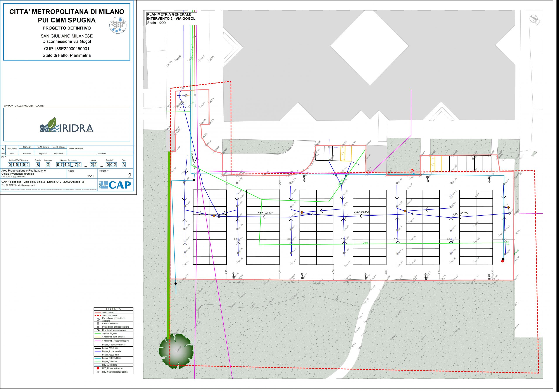
Task: Click the 'Fogna_Acque nere' legend label
Action: coord(110,348)
